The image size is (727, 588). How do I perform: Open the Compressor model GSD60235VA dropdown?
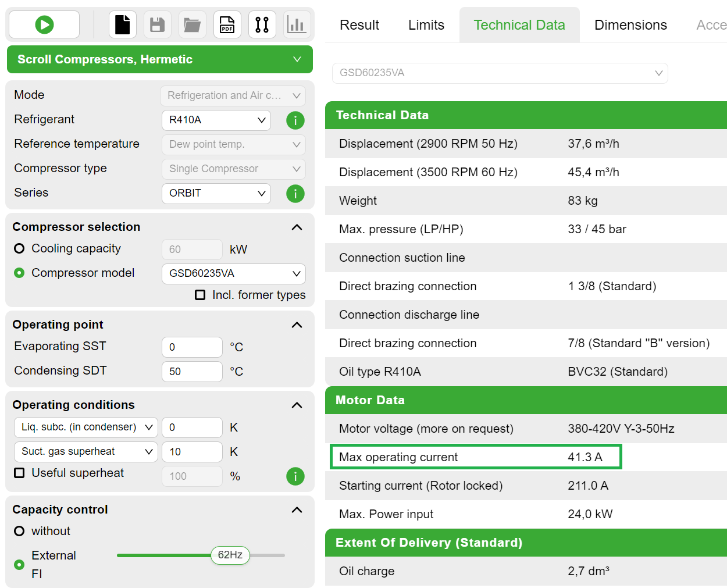coord(233,273)
